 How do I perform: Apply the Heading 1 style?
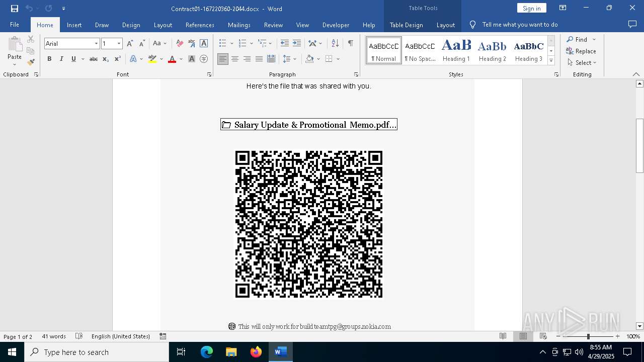tap(456, 50)
